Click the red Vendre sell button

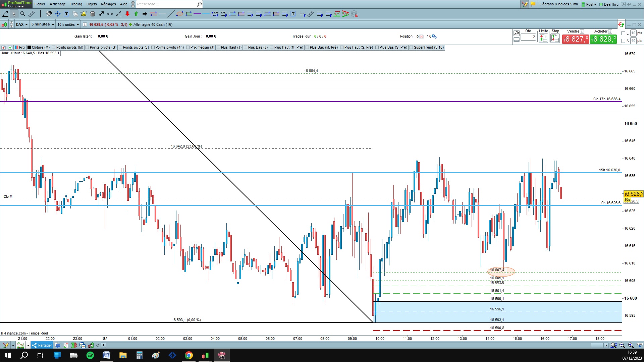click(x=575, y=39)
